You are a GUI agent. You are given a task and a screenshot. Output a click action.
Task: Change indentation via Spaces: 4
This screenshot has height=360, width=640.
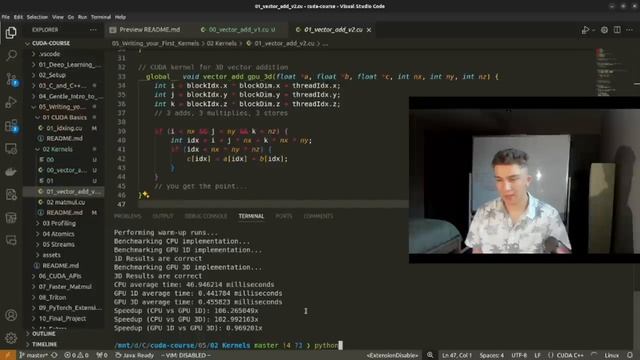point(491,356)
